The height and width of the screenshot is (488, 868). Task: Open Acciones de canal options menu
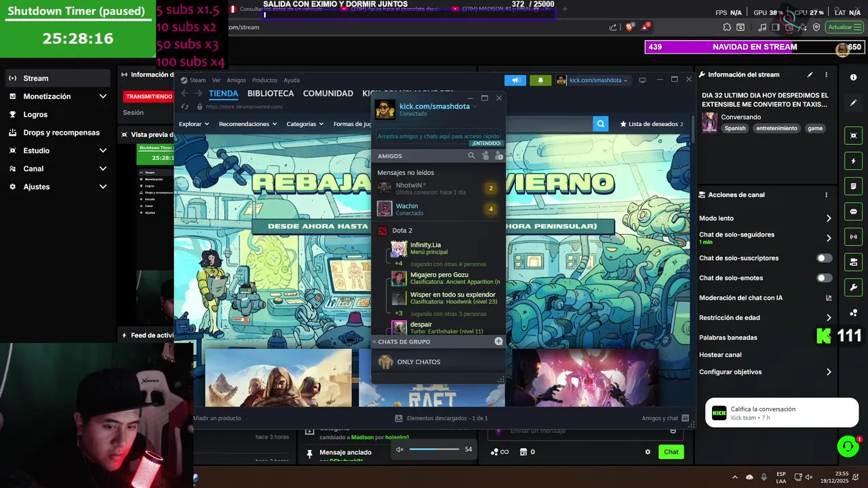826,195
